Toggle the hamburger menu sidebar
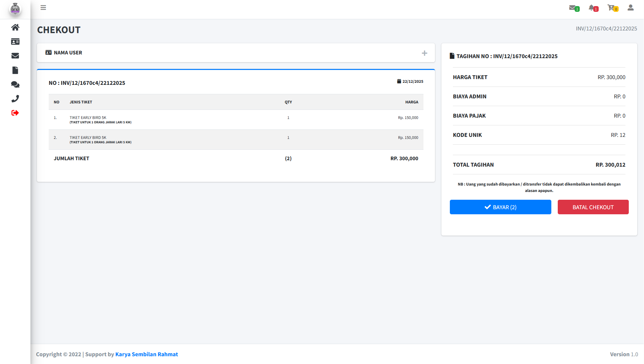 click(x=43, y=8)
